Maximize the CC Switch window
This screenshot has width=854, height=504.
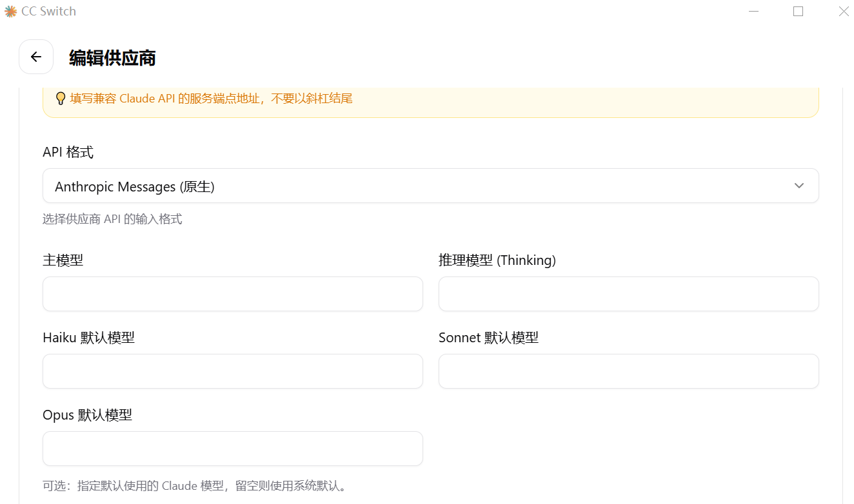click(799, 11)
